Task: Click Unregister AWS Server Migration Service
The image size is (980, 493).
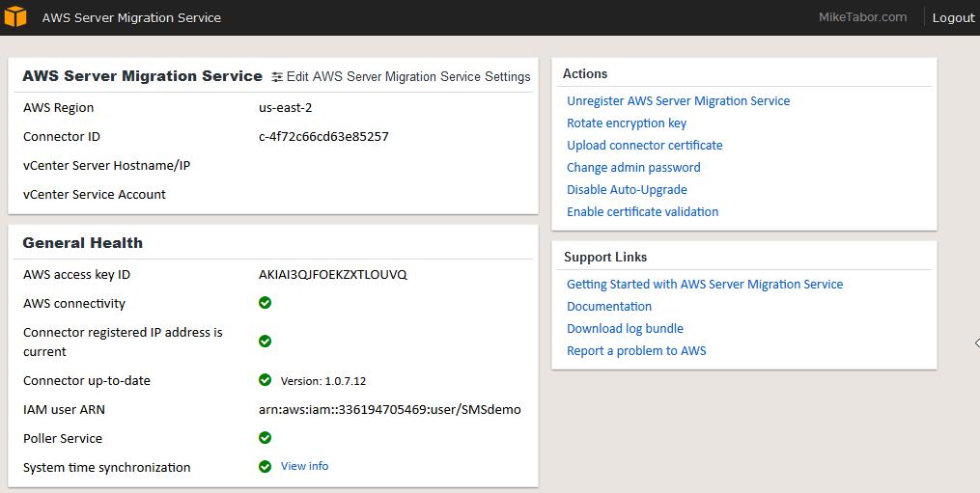Action: [x=678, y=100]
